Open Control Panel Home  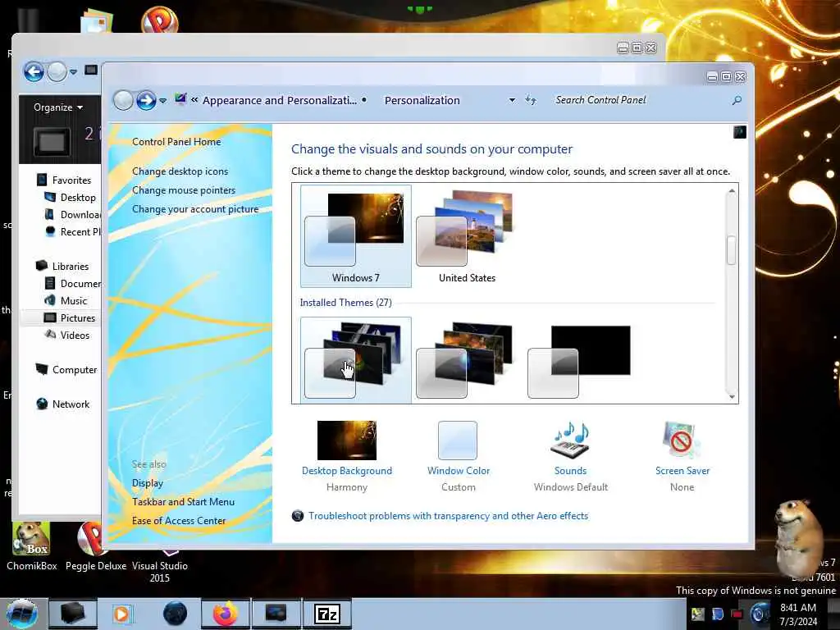coord(176,142)
